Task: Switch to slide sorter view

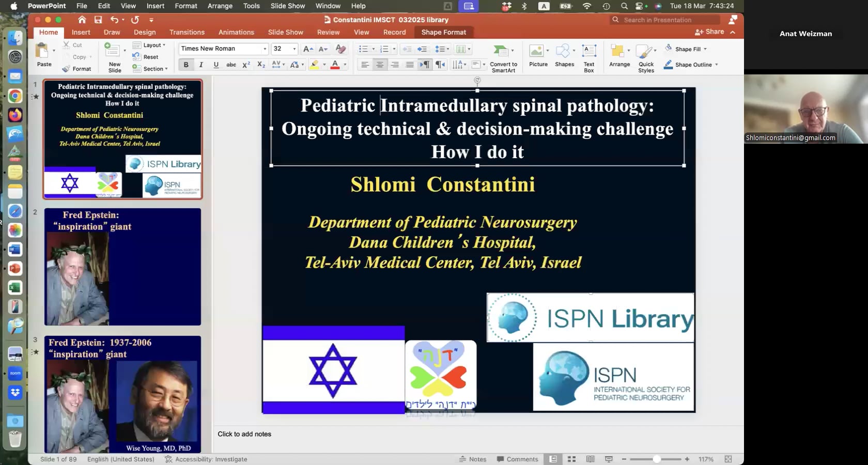Action: 571,459
